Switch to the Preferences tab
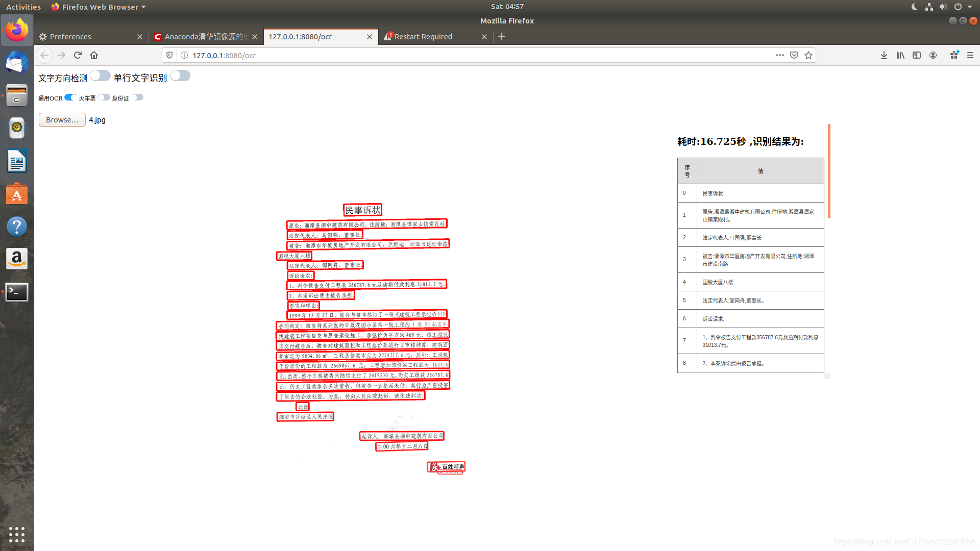The image size is (980, 551). click(70, 37)
